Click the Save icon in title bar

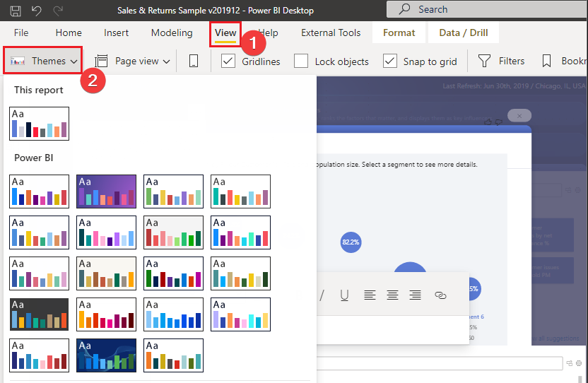16,10
